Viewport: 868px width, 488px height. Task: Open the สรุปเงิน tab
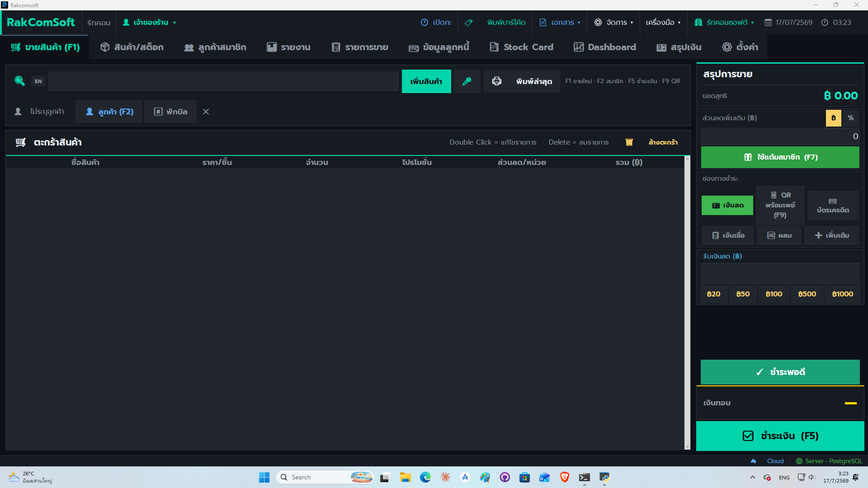pos(679,47)
